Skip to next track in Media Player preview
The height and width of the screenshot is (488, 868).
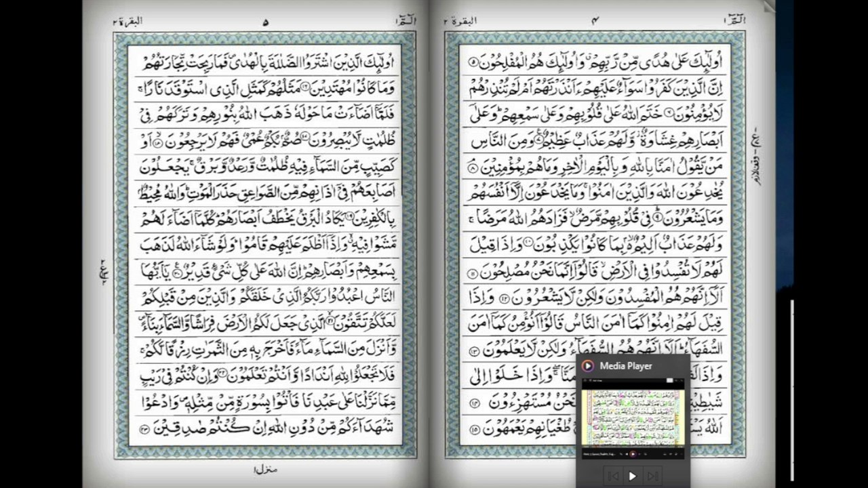652,476
